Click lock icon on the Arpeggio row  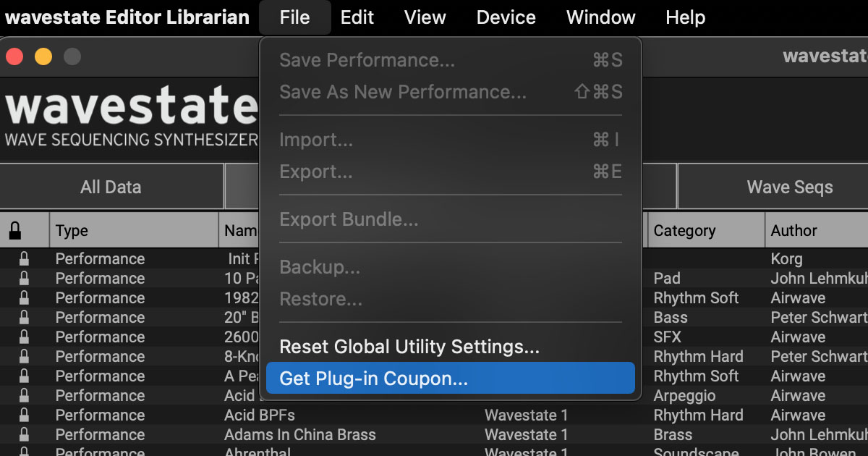pos(24,396)
